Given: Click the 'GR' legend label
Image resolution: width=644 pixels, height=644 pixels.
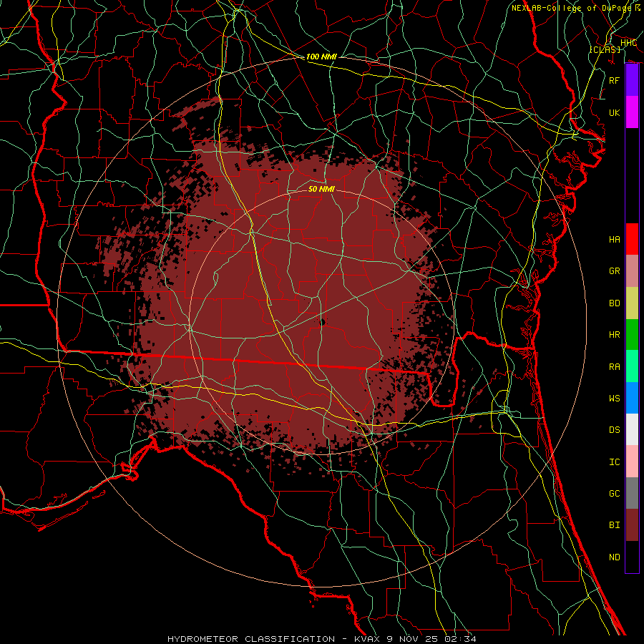Looking at the screenshot, I should (x=614, y=271).
